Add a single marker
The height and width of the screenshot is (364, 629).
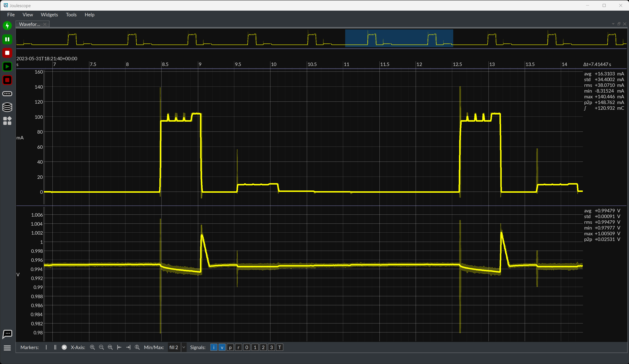(x=46, y=347)
